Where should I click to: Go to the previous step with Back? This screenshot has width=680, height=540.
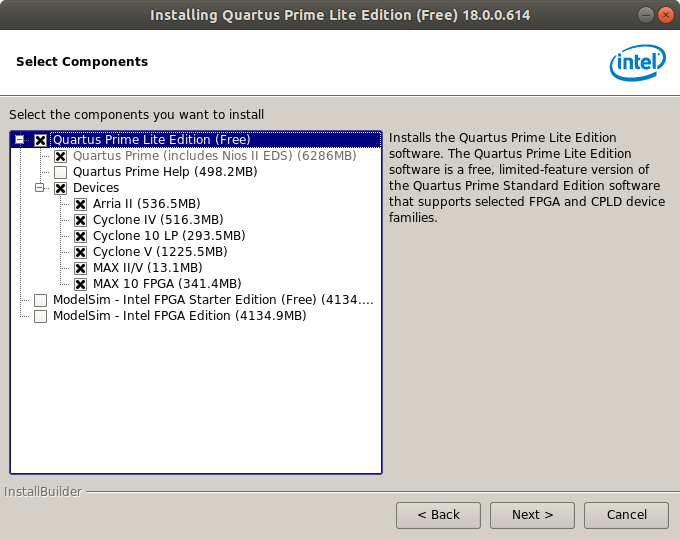[438, 515]
